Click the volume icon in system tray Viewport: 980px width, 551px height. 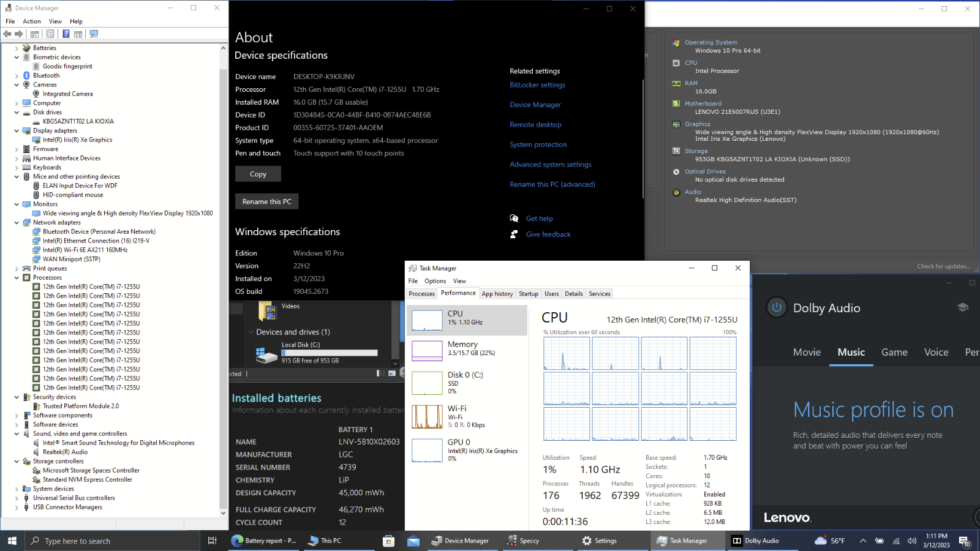coord(912,541)
